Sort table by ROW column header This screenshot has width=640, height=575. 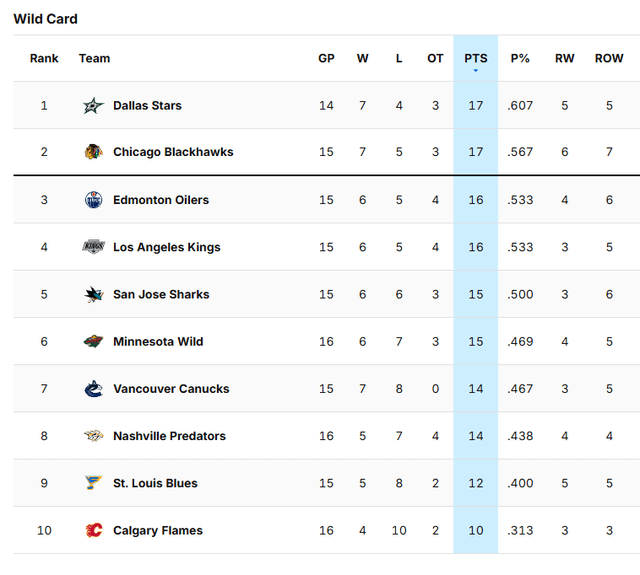[x=609, y=58]
